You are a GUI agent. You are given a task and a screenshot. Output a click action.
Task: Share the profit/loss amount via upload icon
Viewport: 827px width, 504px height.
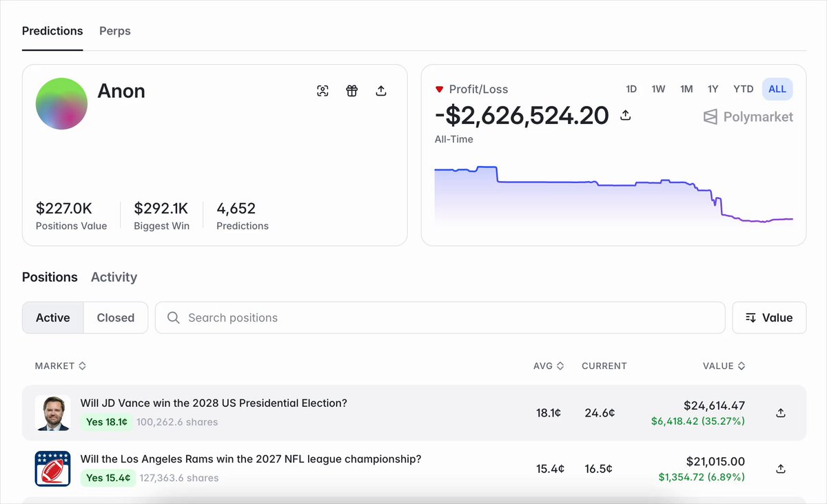[626, 115]
